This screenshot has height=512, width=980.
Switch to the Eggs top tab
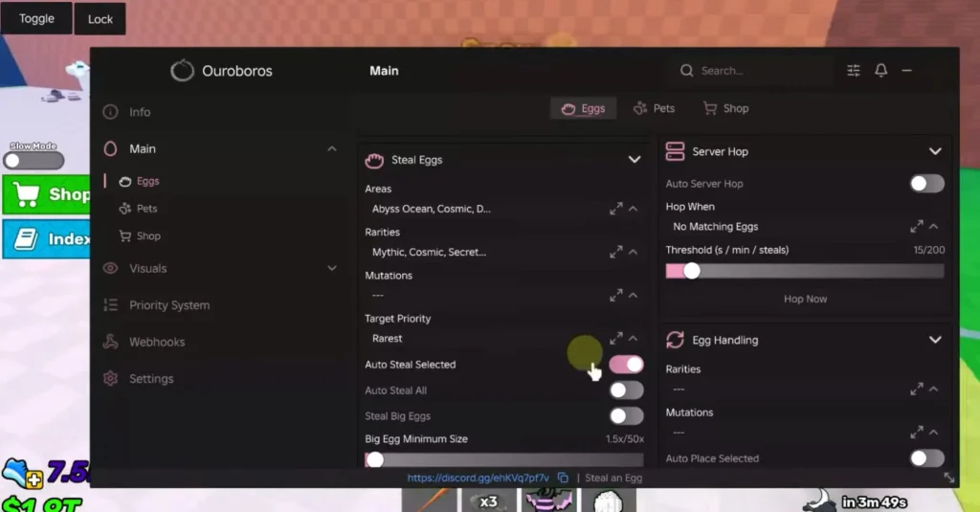[583, 109]
